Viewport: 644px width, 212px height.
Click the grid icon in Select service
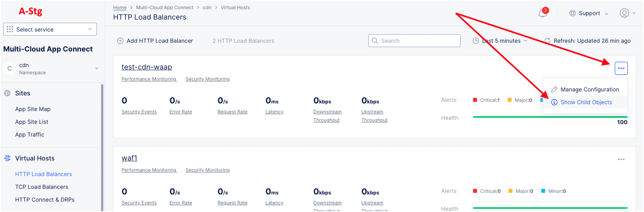point(10,29)
